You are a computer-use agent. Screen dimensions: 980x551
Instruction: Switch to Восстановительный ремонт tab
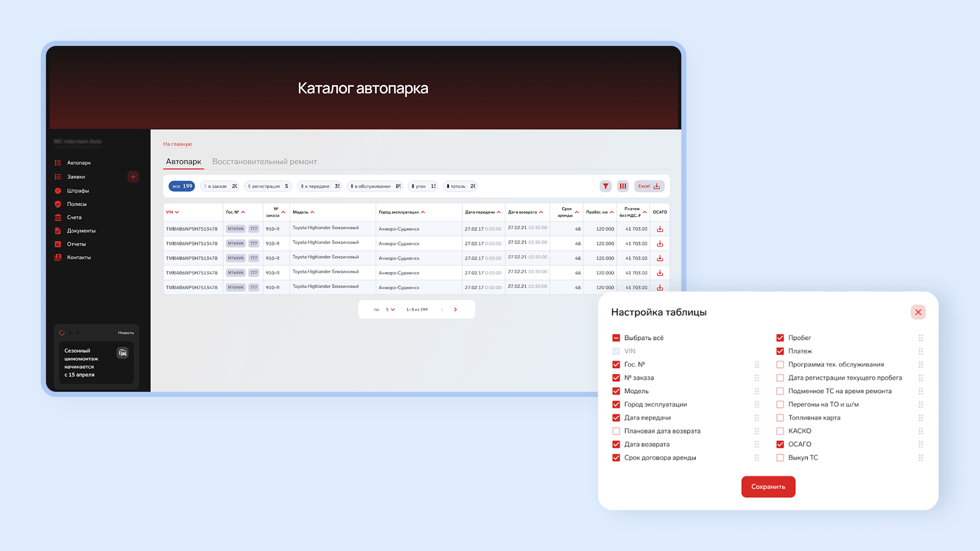click(x=264, y=162)
